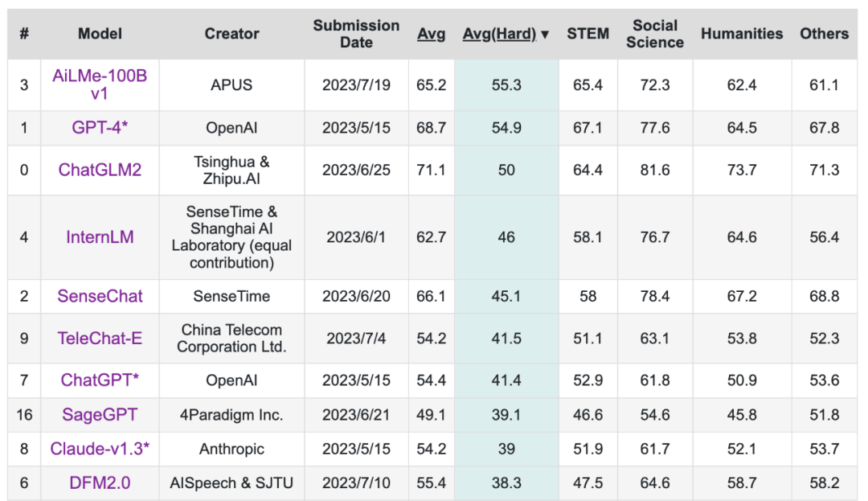Click the Creator column header
868x501 pixels.
(232, 34)
